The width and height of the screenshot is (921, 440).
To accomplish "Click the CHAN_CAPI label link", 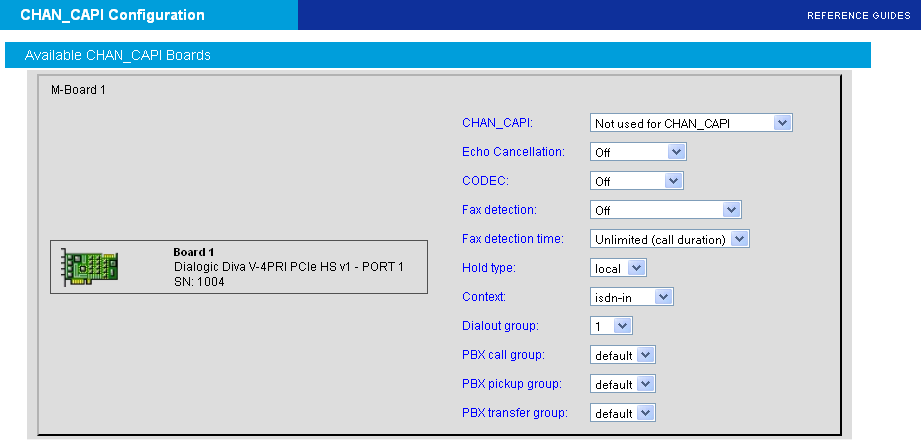I will click(x=497, y=123).
